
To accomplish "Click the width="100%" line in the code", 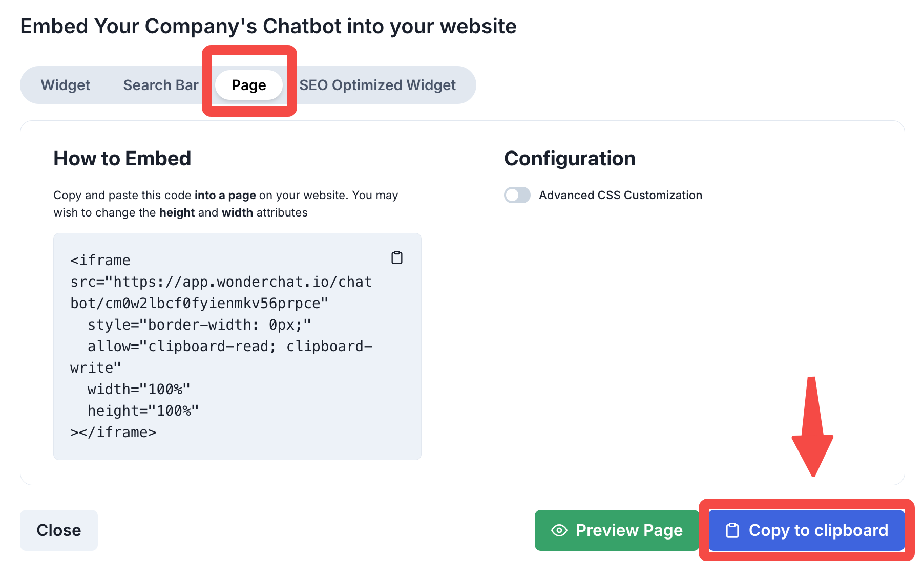I will tap(139, 390).
